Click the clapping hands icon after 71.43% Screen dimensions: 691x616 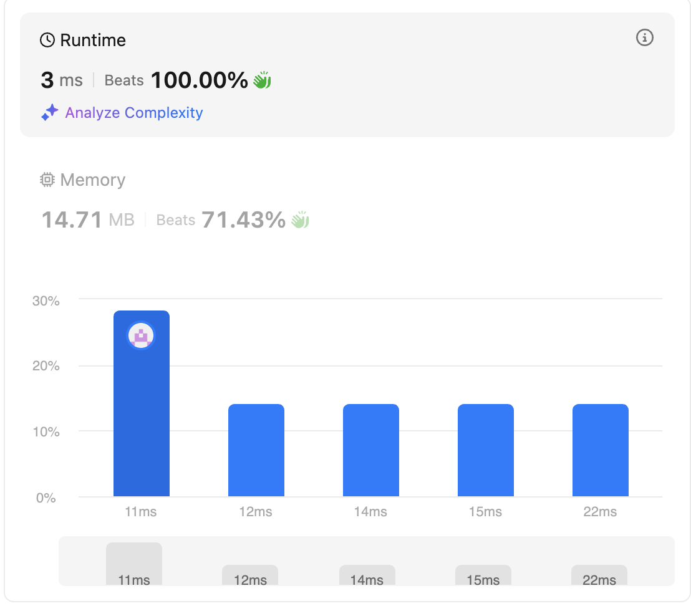click(300, 220)
